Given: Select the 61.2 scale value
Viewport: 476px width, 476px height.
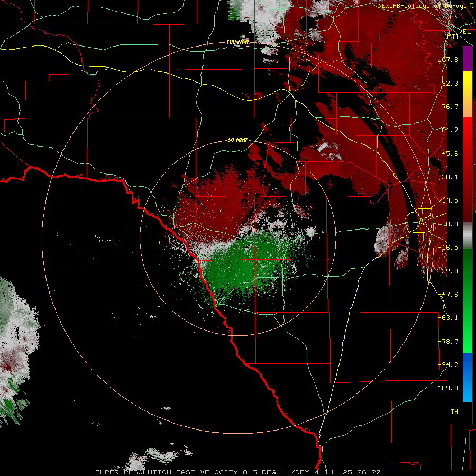Looking at the screenshot, I should [x=450, y=130].
